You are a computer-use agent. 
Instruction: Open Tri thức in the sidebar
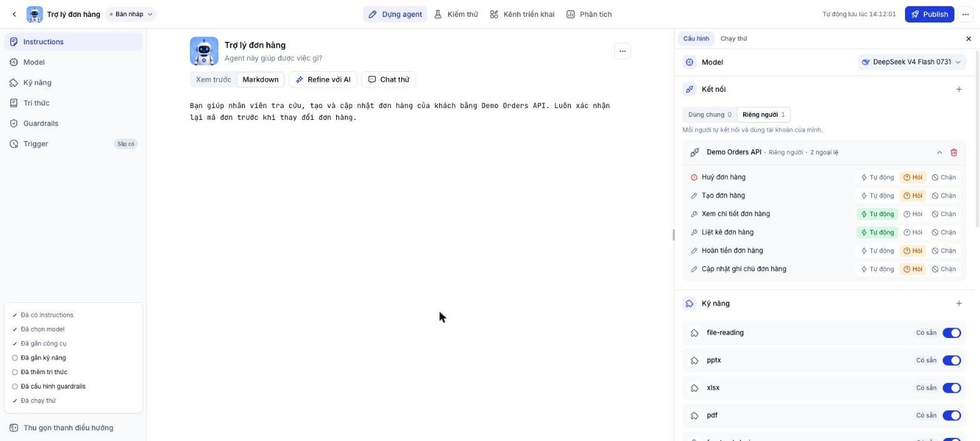[x=73, y=103]
